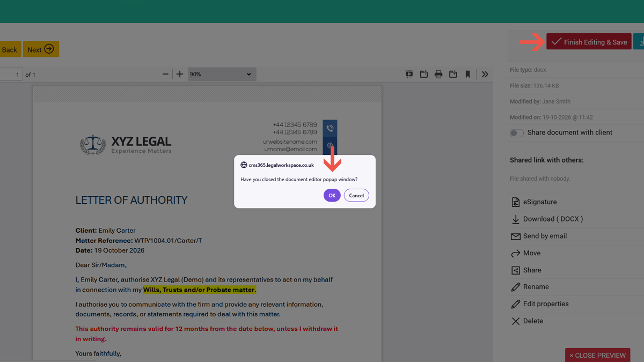Click the Matter Reference WTP/1004.01/Carter/T line
Image resolution: width=644 pixels, height=362 pixels.
tap(138, 241)
